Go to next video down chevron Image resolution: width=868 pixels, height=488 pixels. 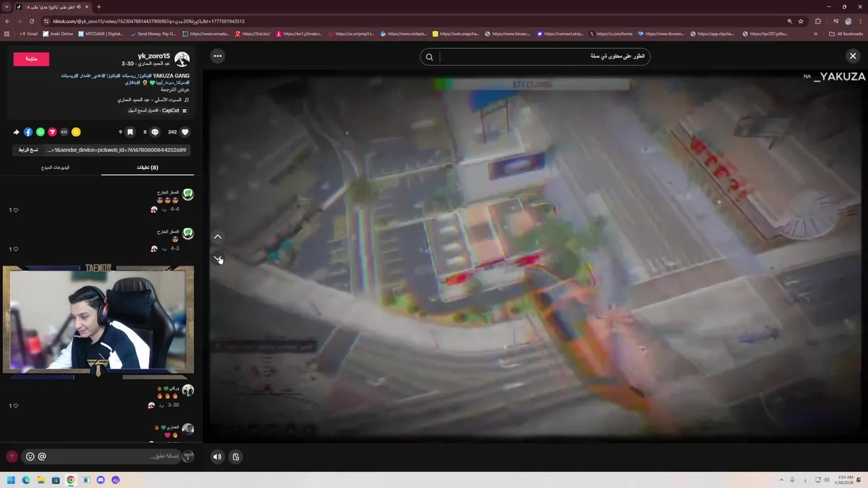click(x=218, y=258)
